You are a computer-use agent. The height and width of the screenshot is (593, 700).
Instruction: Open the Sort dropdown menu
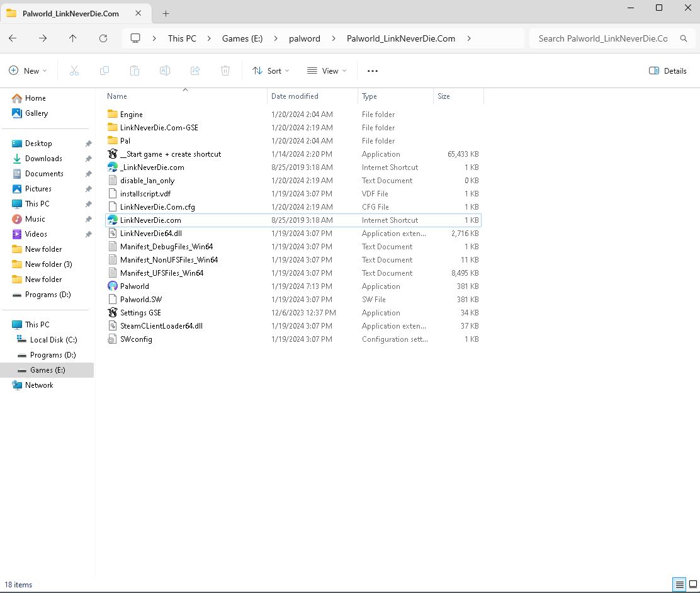coord(271,71)
